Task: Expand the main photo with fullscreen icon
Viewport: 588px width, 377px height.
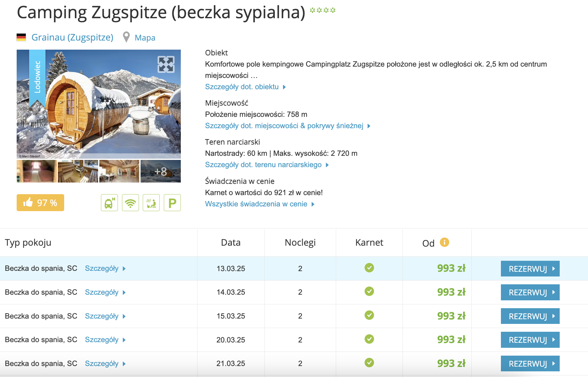Action: [x=166, y=64]
